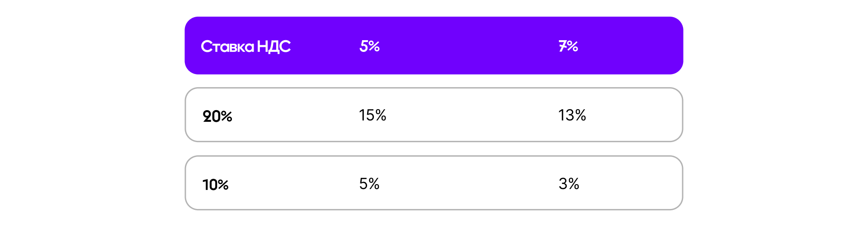Click the white gap between the two bordered rows
Screen dimensions: 868x227
(434, 149)
